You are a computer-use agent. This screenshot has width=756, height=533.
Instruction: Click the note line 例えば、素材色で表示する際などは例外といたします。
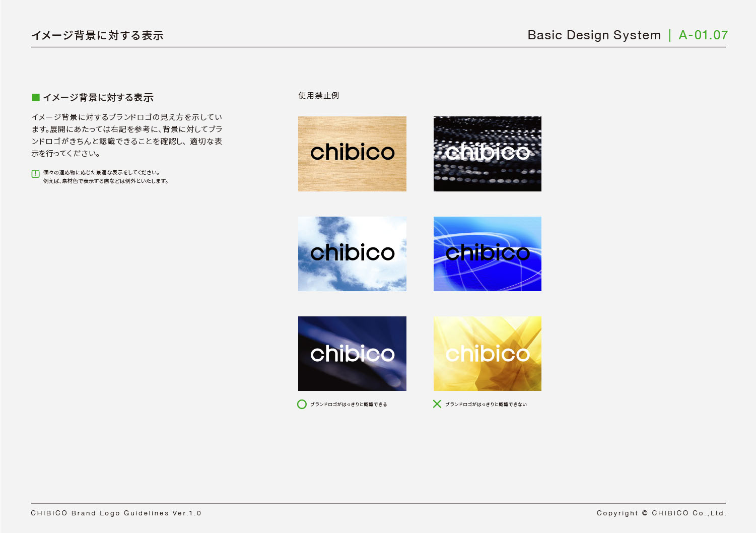click(106, 181)
